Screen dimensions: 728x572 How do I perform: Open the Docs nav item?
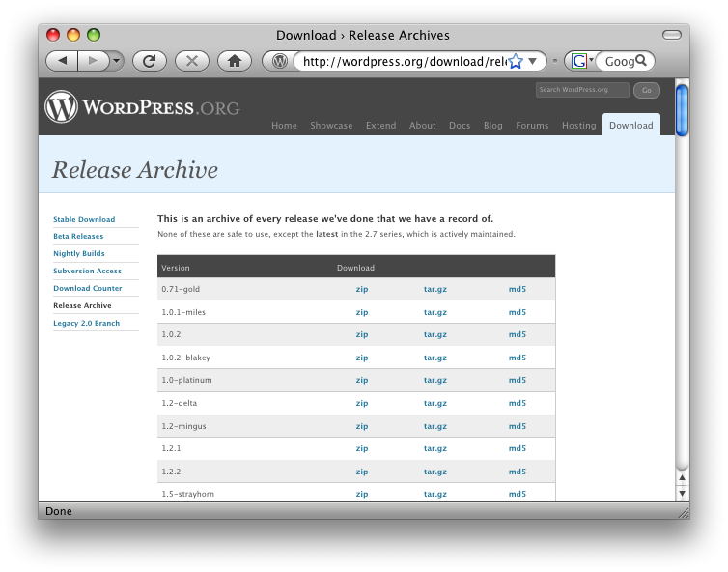460,126
